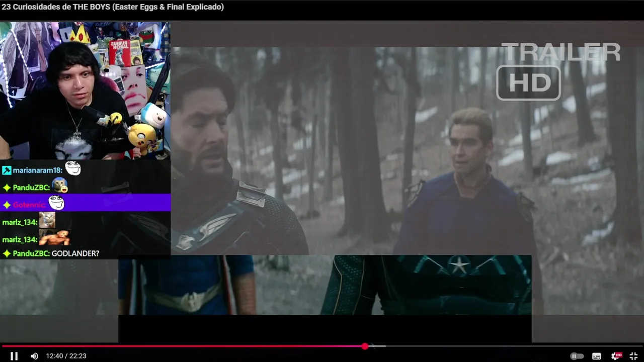Click the streamer webcam overlay
Image resolution: width=644 pixels, height=362 pixels.
[x=85, y=90]
